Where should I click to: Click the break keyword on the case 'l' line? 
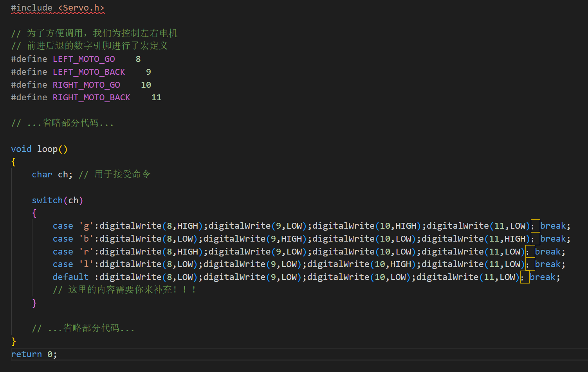coord(548,264)
